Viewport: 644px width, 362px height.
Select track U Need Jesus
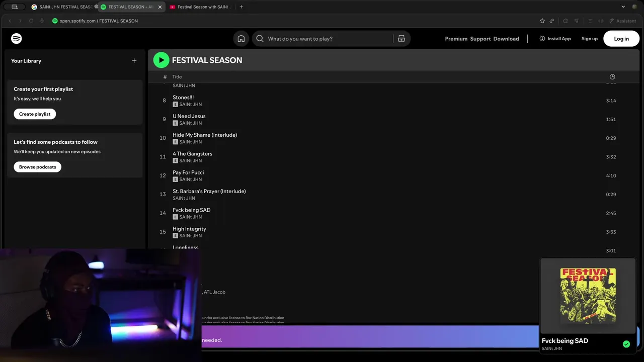coord(189,116)
